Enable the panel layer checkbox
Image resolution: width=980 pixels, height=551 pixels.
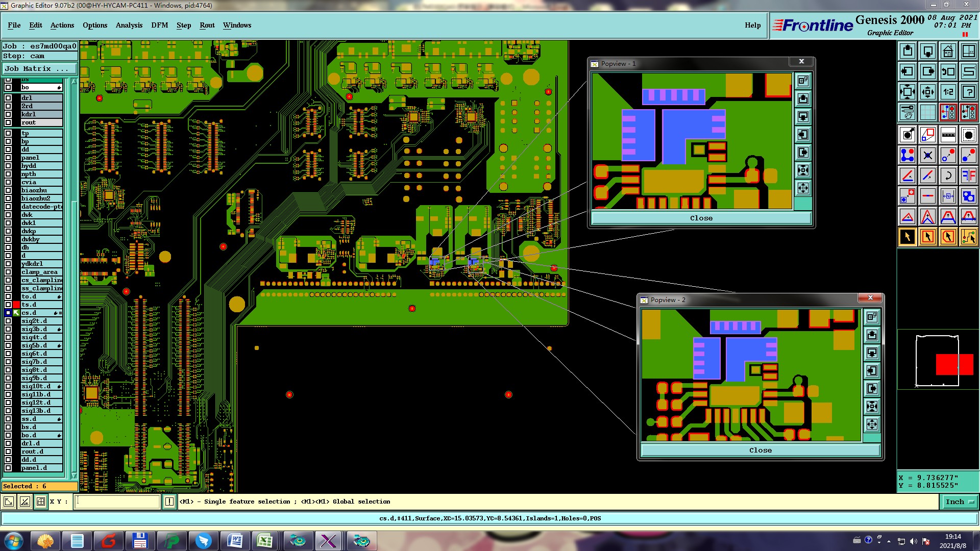[8, 158]
